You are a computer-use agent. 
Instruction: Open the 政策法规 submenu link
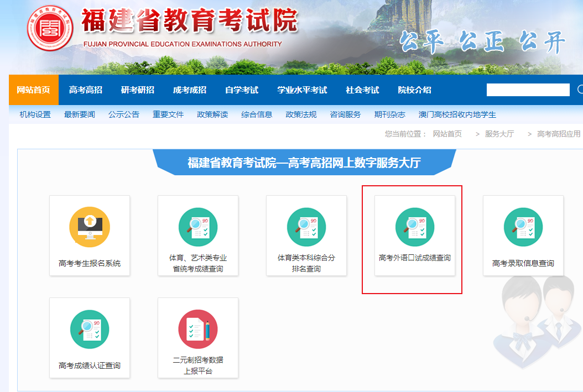301,114
